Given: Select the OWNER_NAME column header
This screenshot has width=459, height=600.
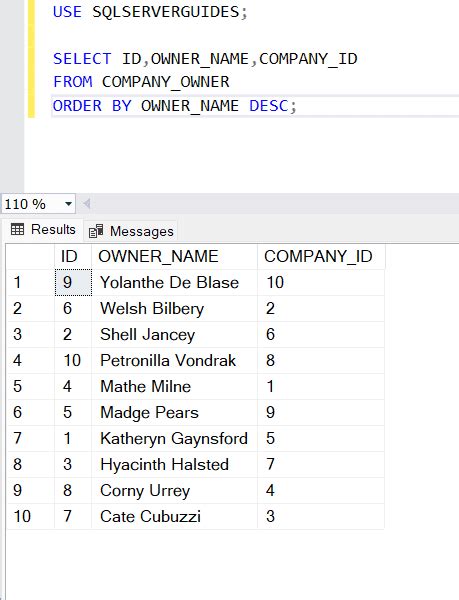Looking at the screenshot, I should tap(174, 256).
